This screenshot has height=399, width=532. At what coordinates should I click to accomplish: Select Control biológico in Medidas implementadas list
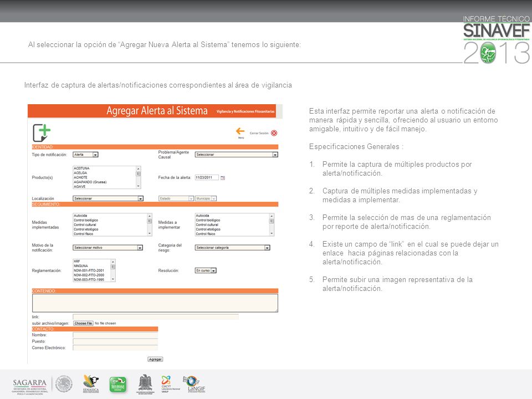click(x=86, y=220)
